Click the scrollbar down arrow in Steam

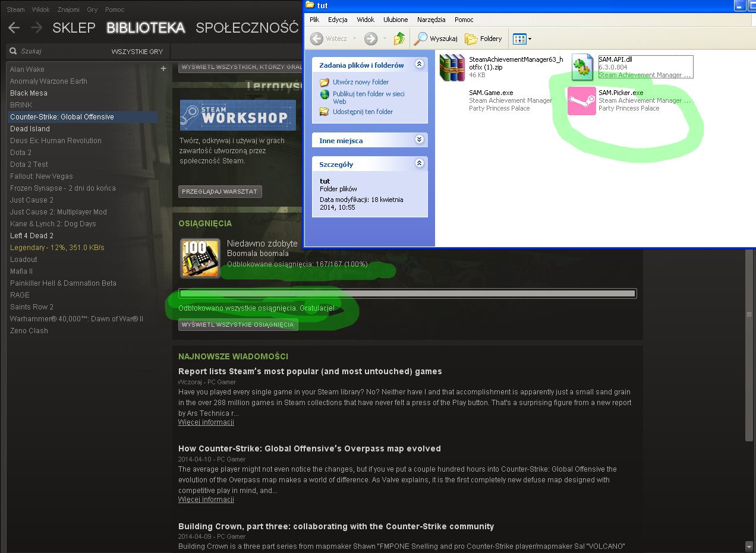tap(749, 546)
